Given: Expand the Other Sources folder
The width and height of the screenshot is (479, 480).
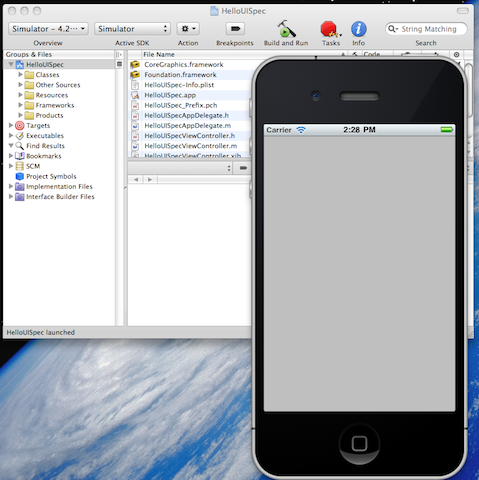Looking at the screenshot, I should tap(20, 85).
